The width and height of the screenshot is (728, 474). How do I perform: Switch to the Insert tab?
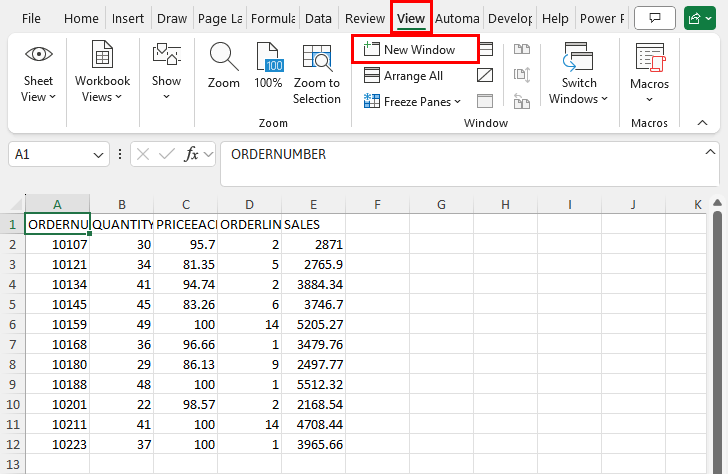coord(128,19)
